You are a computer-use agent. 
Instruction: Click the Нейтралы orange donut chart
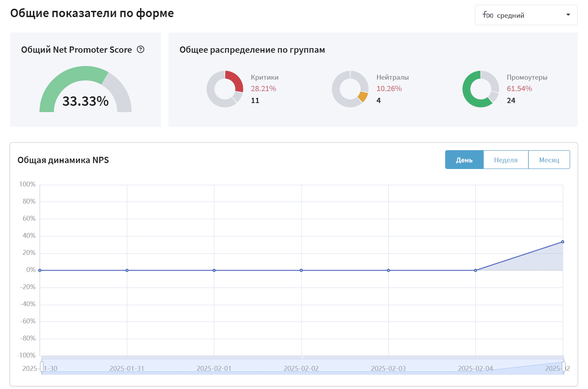pos(350,89)
